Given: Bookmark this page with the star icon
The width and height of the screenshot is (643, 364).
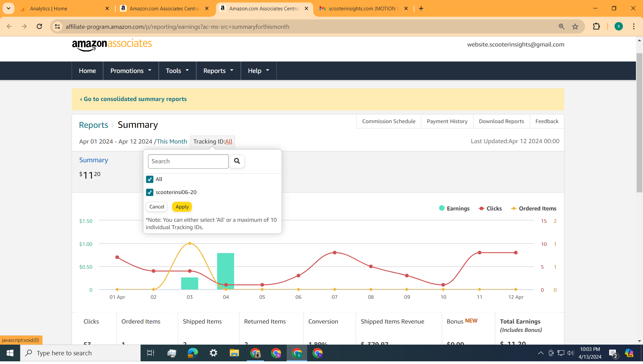Looking at the screenshot, I should [x=575, y=26].
